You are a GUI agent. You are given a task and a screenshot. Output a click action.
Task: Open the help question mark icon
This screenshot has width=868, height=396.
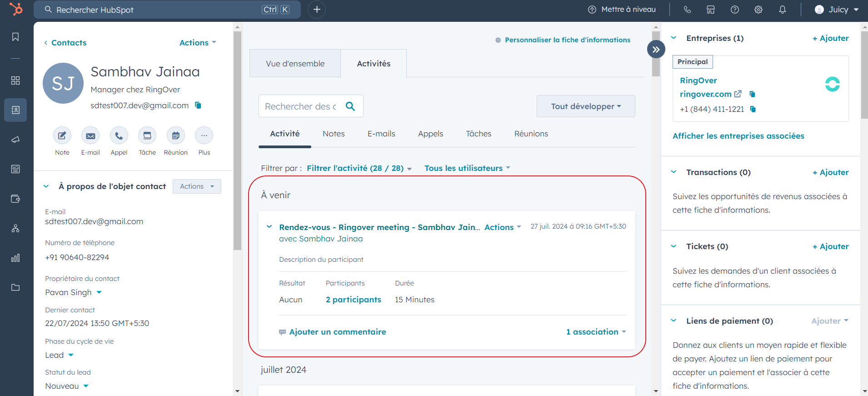735,10
